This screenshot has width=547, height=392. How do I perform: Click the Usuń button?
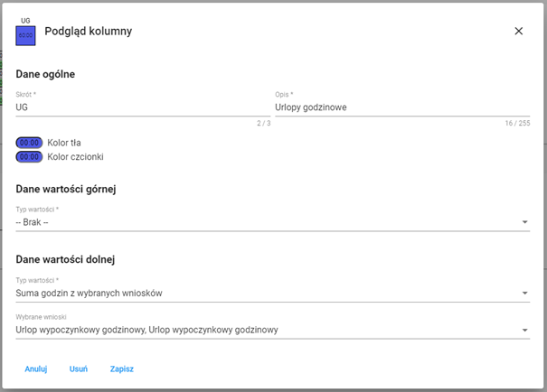coord(79,369)
